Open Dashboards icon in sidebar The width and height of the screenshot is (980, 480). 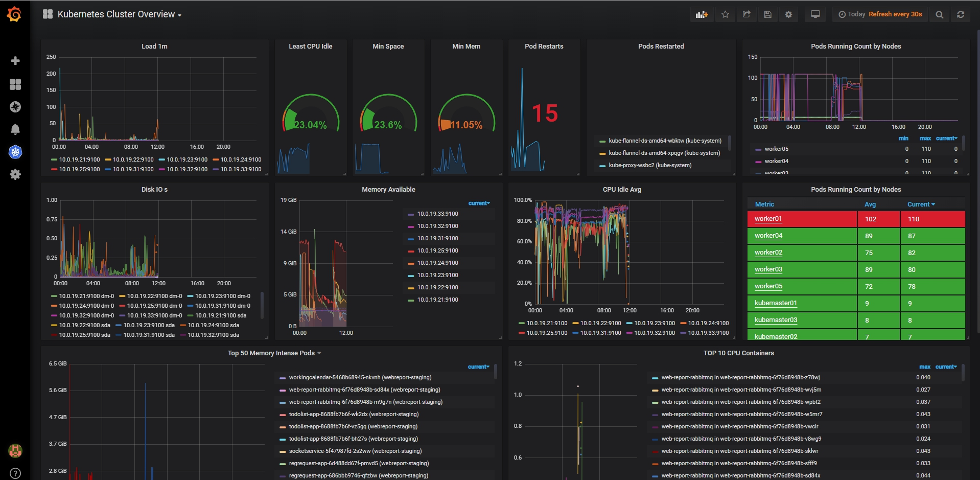(x=15, y=84)
